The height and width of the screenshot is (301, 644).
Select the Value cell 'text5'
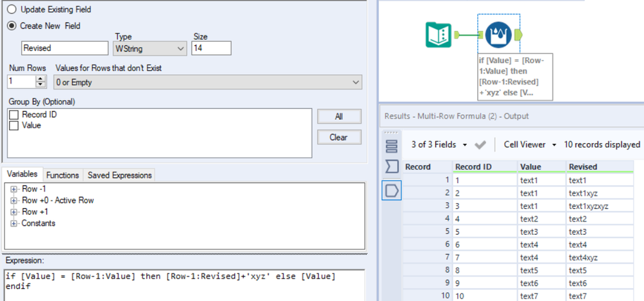542,271
